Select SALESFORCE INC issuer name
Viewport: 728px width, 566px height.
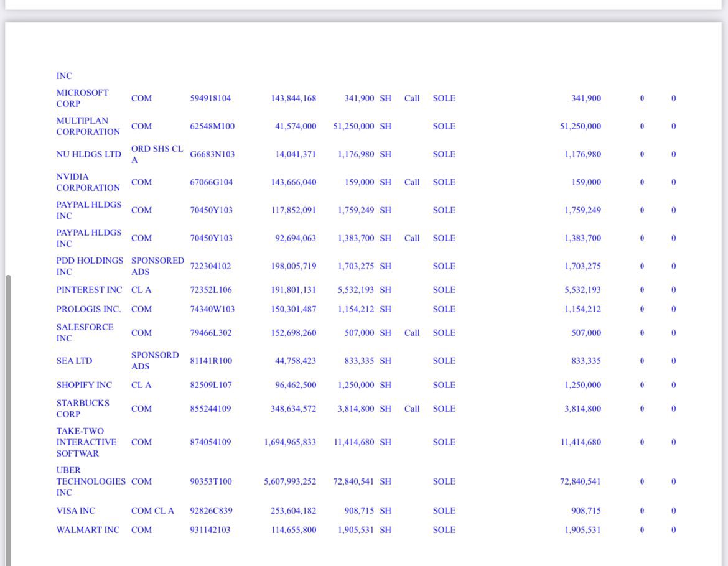[85, 333]
